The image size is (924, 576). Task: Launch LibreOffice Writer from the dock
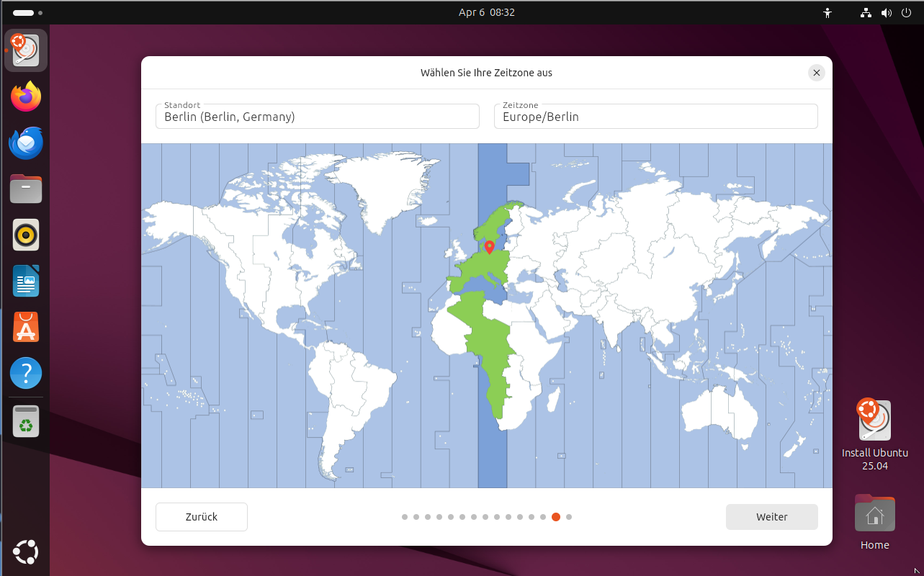pyautogui.click(x=26, y=281)
